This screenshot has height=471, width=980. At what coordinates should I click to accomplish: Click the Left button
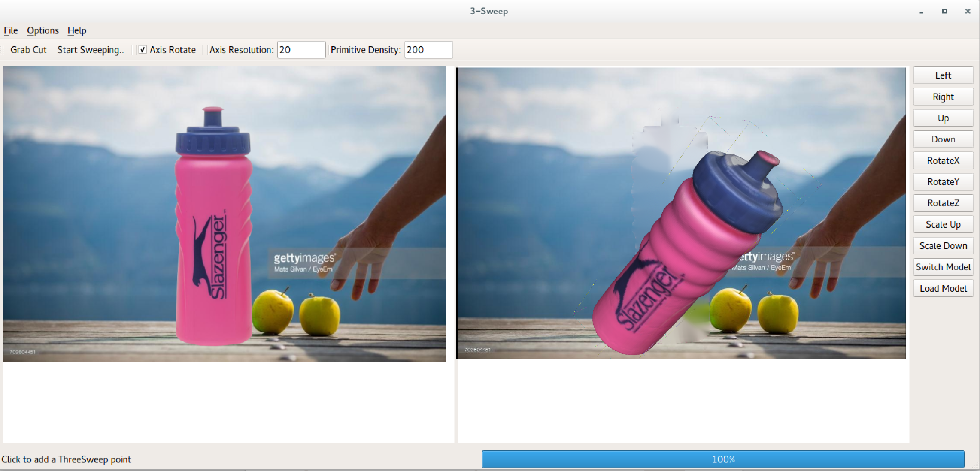tap(943, 75)
